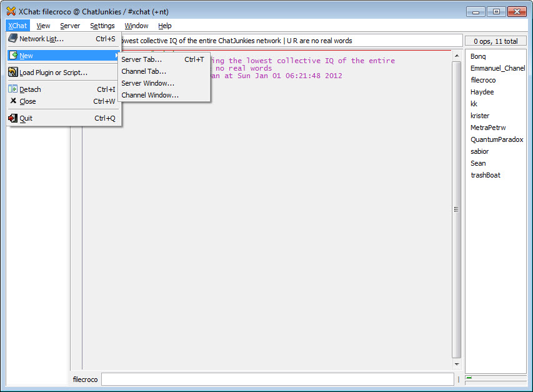Select Server Window… in the submenu
533x392 pixels.
coord(164,83)
